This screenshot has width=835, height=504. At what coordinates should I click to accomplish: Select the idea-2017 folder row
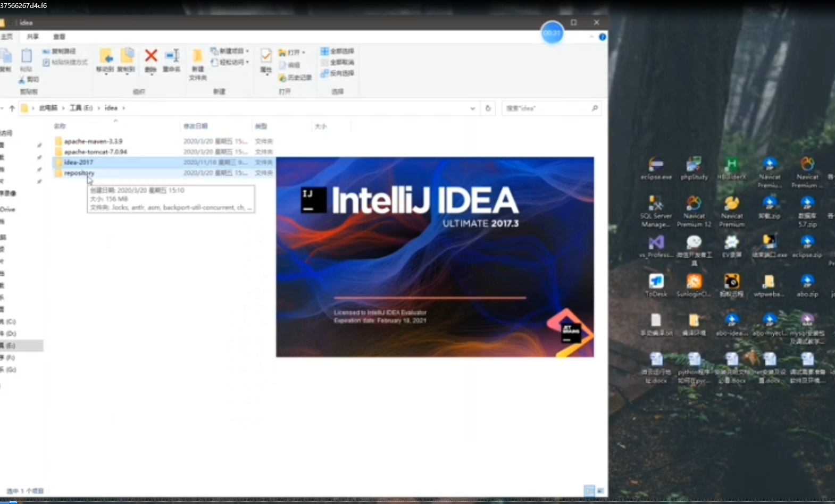click(164, 162)
